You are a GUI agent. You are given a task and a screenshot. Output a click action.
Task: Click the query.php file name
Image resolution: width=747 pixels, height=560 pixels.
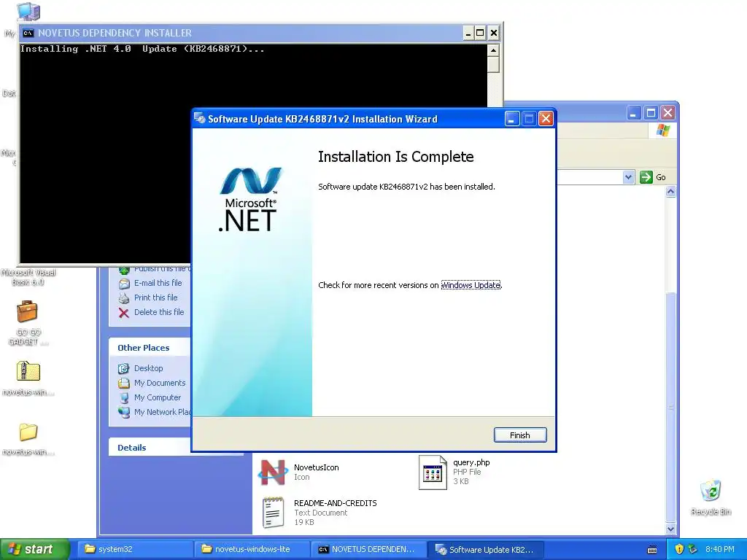point(471,462)
